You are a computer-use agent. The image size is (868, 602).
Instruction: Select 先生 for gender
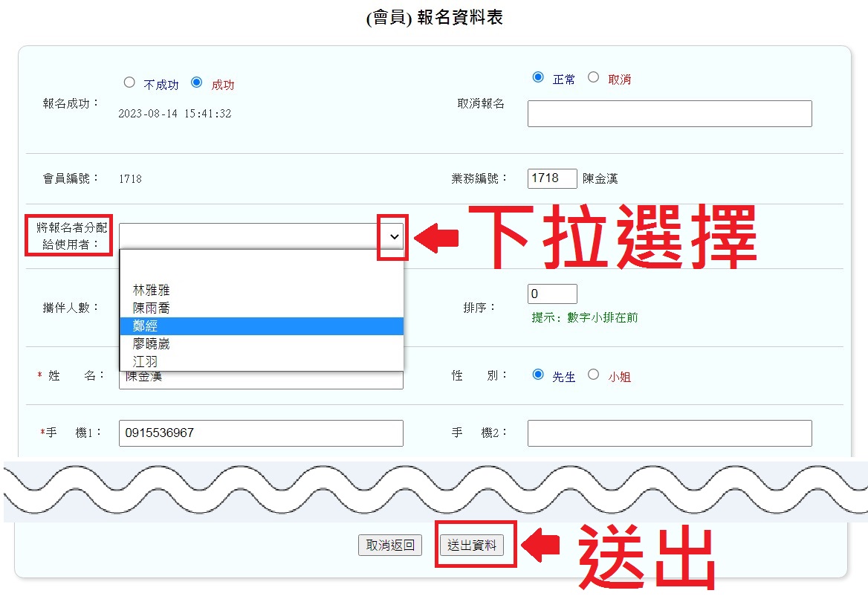(x=538, y=375)
